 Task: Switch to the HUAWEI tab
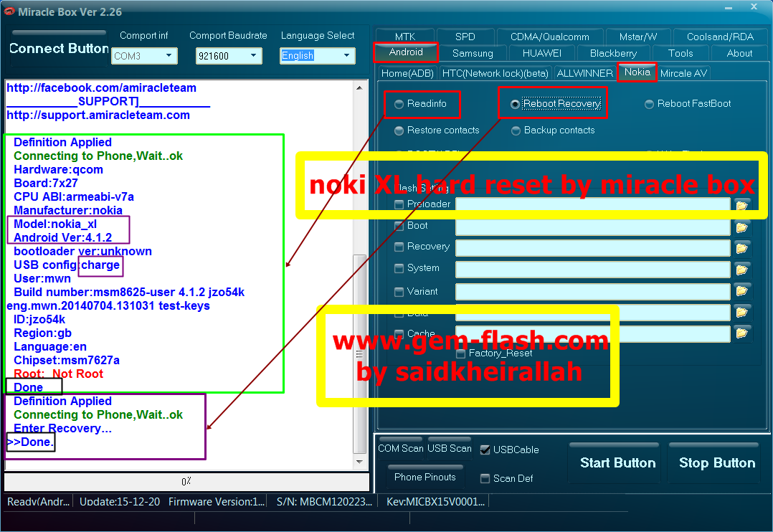542,53
